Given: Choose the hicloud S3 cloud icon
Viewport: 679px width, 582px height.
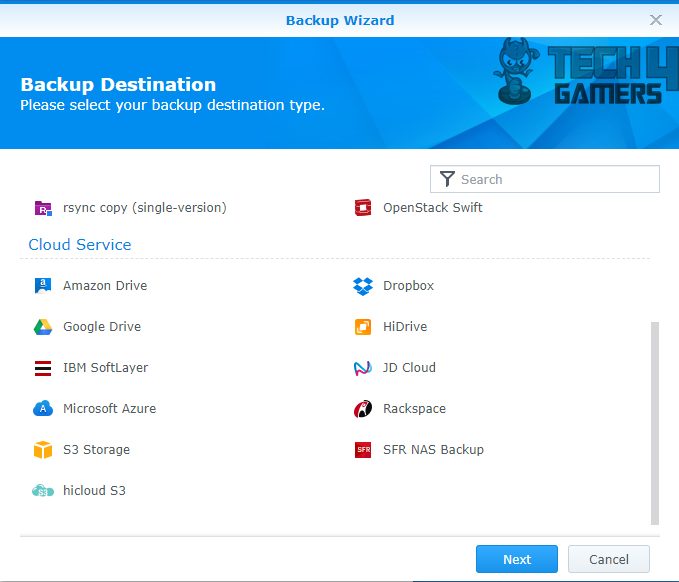Looking at the screenshot, I should click(x=43, y=491).
